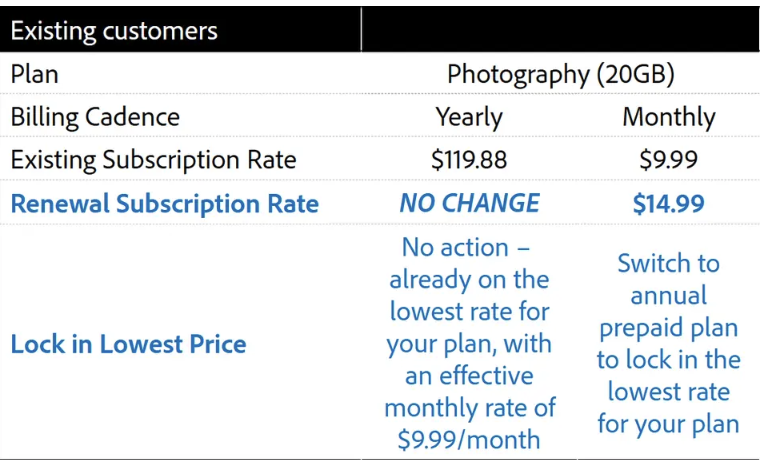Select the Plan row label
Viewport: 760px width, 460px height.
coord(34,74)
